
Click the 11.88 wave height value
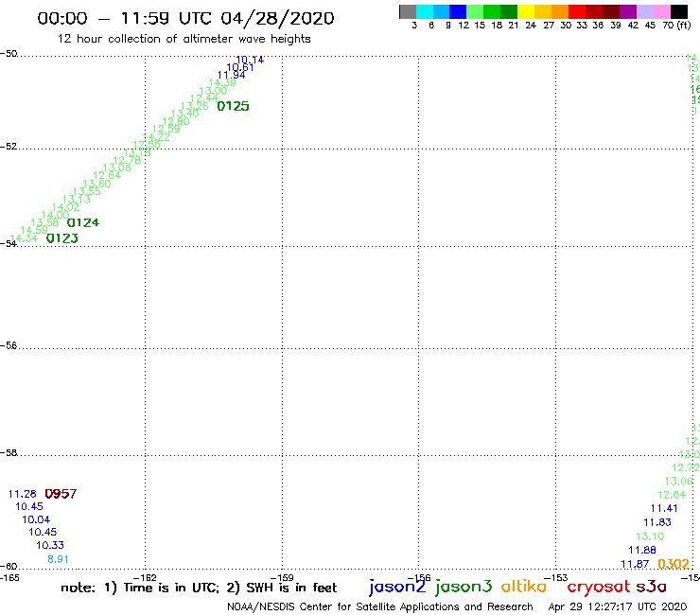(642, 551)
